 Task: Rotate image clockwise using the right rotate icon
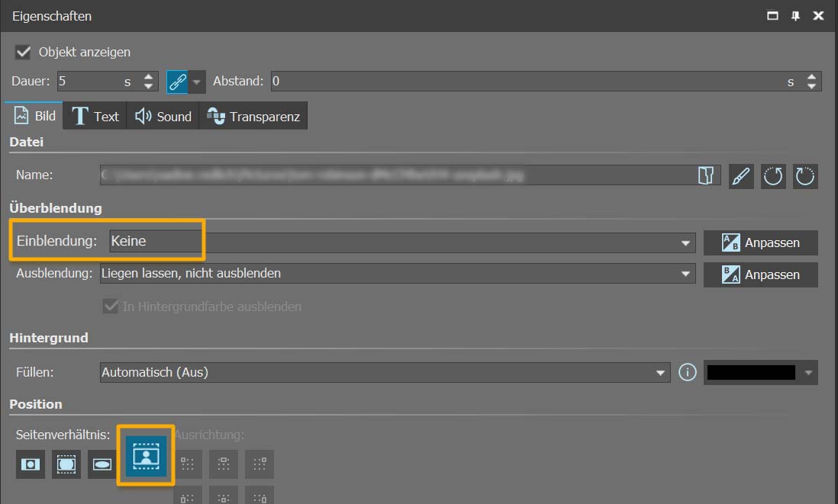[805, 176]
